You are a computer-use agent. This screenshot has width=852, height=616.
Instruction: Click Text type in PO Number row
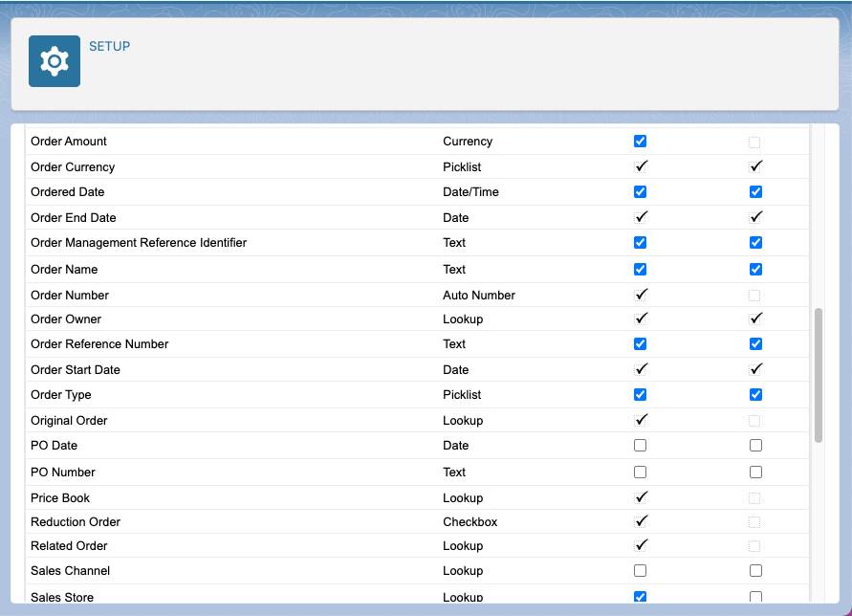pyautogui.click(x=454, y=472)
